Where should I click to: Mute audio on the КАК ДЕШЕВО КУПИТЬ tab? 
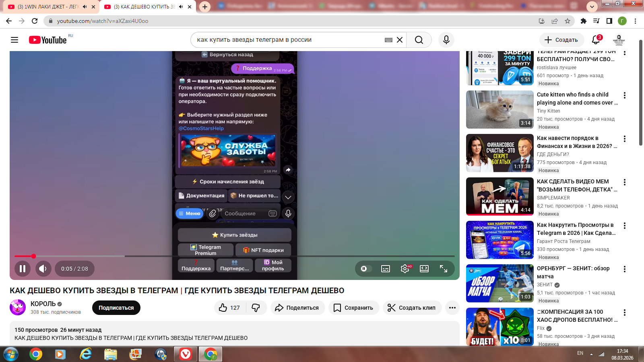pyautogui.click(x=181, y=7)
